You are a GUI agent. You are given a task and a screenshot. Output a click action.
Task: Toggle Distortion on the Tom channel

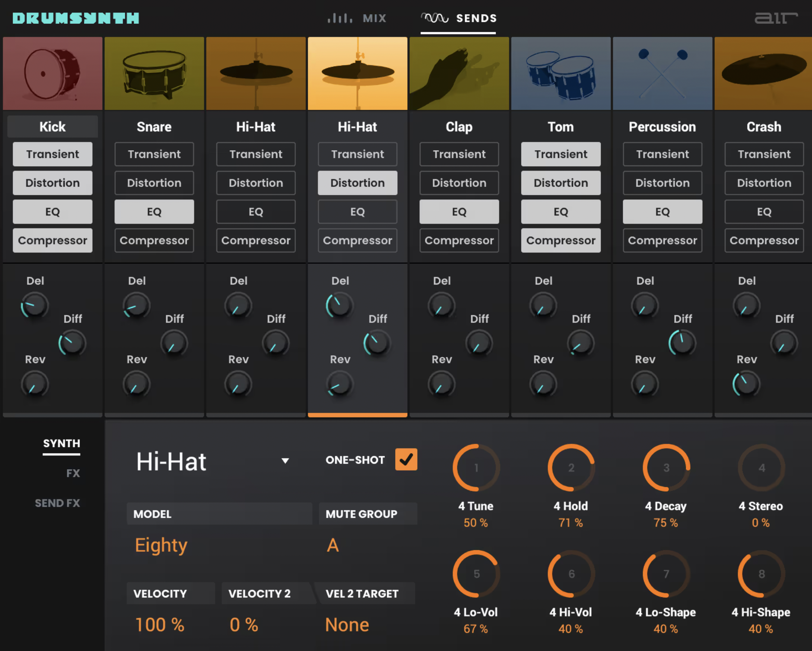click(x=560, y=183)
